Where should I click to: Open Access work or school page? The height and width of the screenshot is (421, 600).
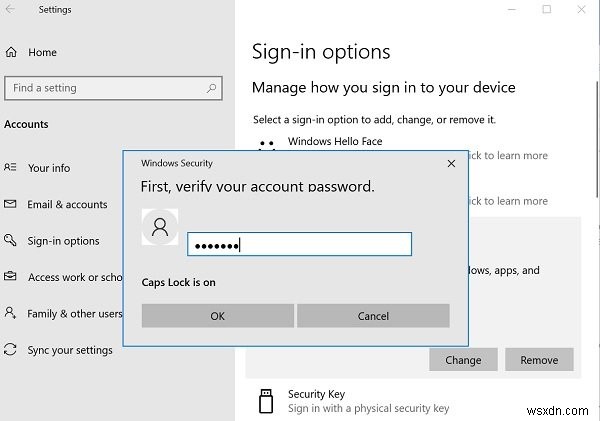click(x=75, y=277)
